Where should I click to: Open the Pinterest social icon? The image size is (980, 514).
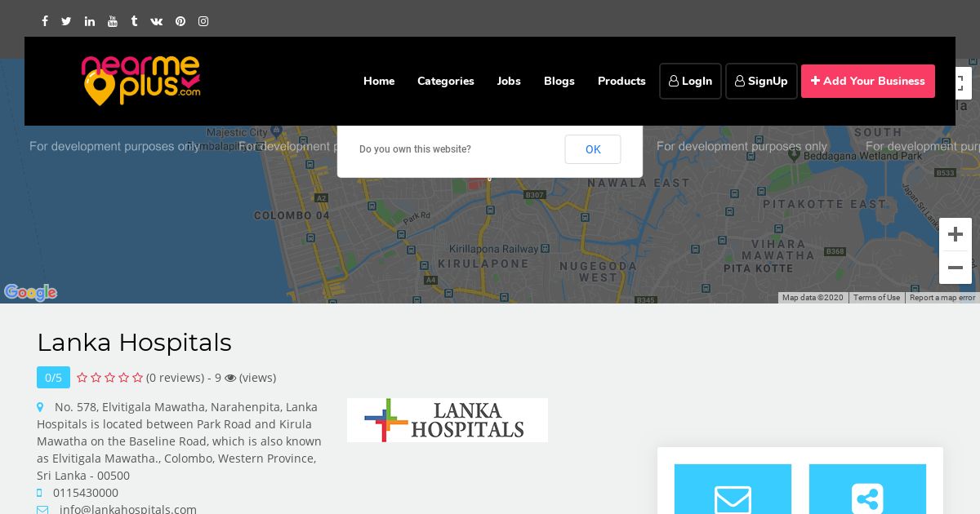(x=180, y=21)
